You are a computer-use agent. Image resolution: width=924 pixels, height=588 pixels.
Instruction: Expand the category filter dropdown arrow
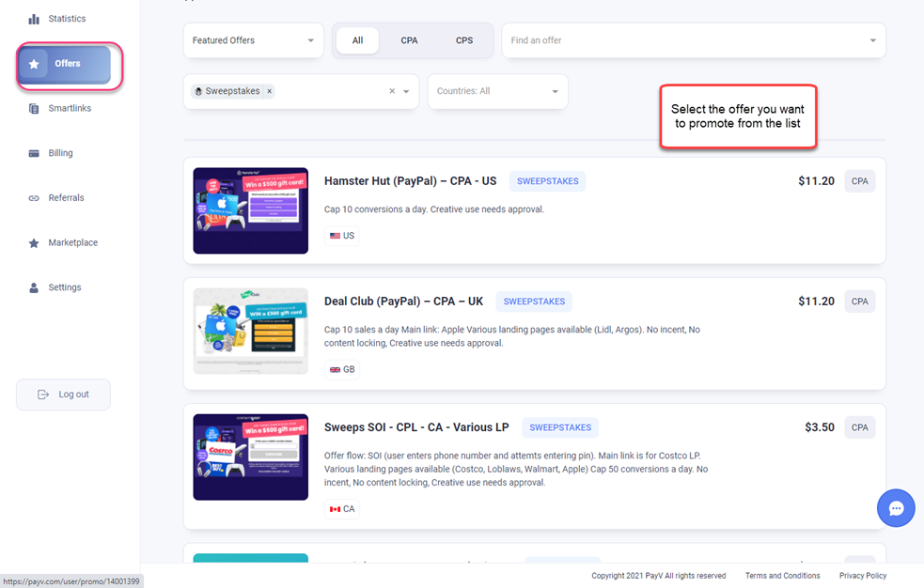[x=406, y=91]
